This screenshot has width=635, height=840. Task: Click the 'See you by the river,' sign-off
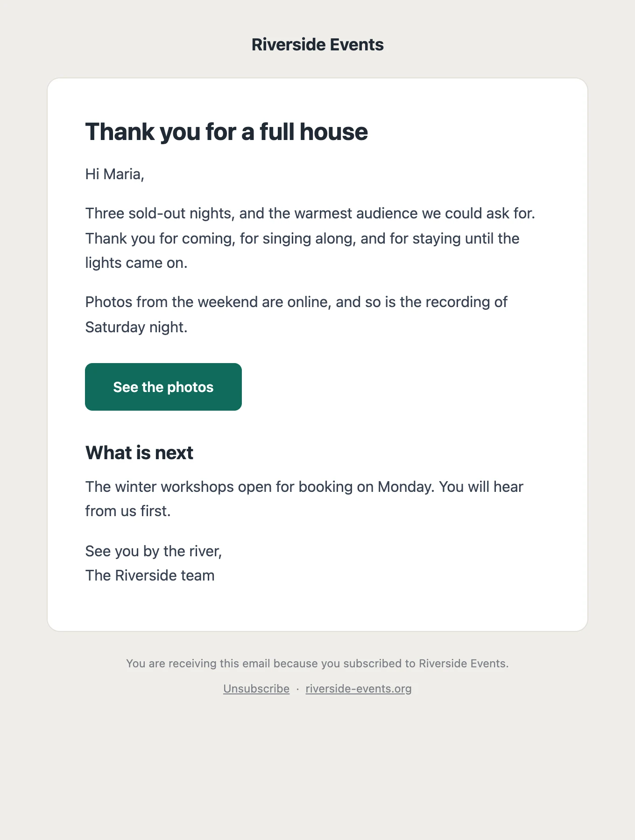click(154, 552)
